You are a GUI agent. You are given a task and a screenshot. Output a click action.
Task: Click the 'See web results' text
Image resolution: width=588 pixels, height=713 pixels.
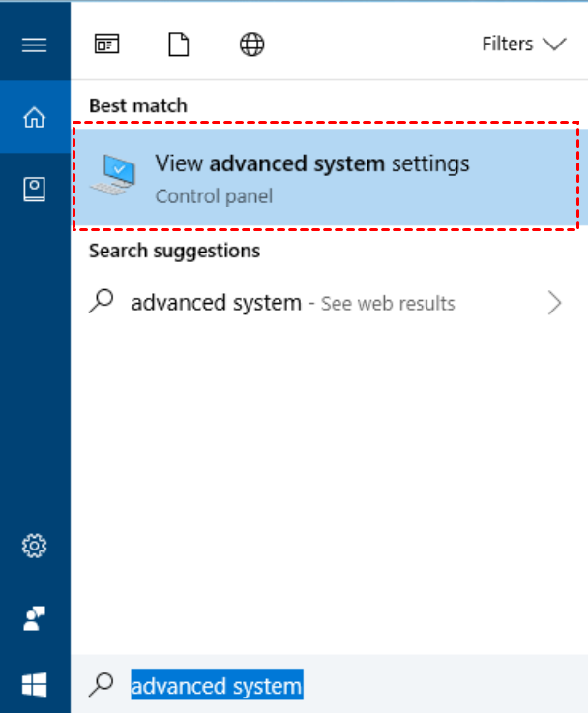coord(387,304)
